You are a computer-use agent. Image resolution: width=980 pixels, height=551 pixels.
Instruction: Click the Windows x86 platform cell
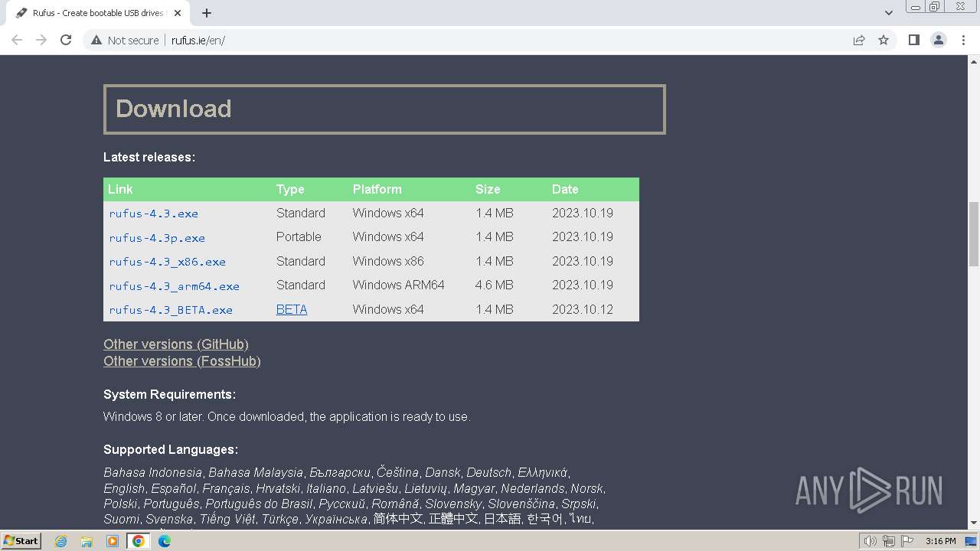[x=388, y=261]
